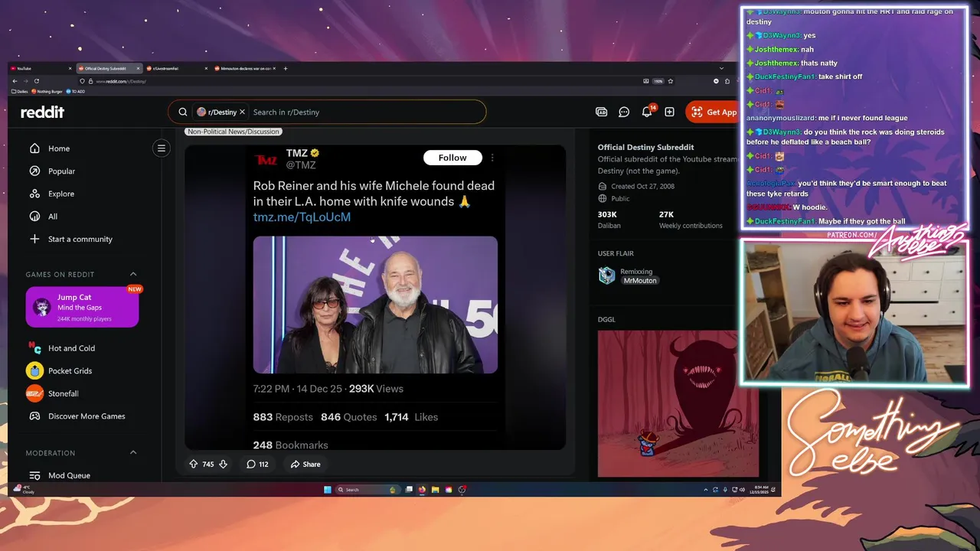
Task: Open Reddit chat icon
Action: click(x=624, y=112)
